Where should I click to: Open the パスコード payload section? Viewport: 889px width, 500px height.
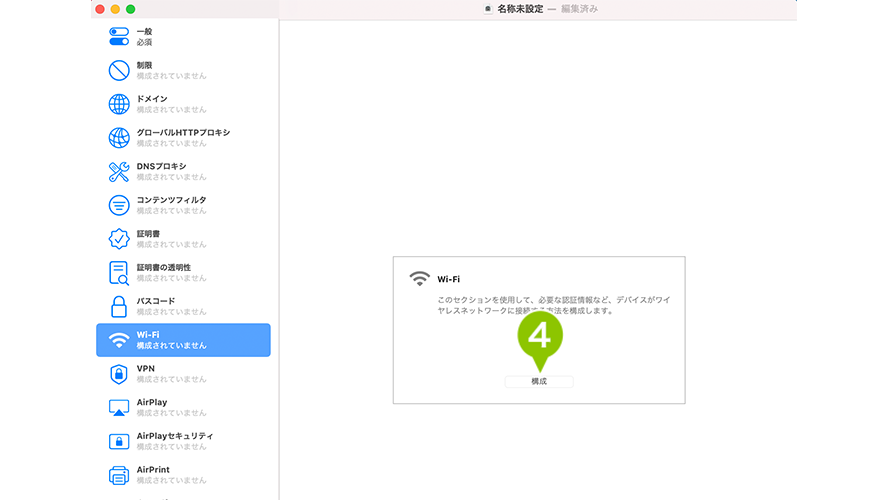[183, 306]
